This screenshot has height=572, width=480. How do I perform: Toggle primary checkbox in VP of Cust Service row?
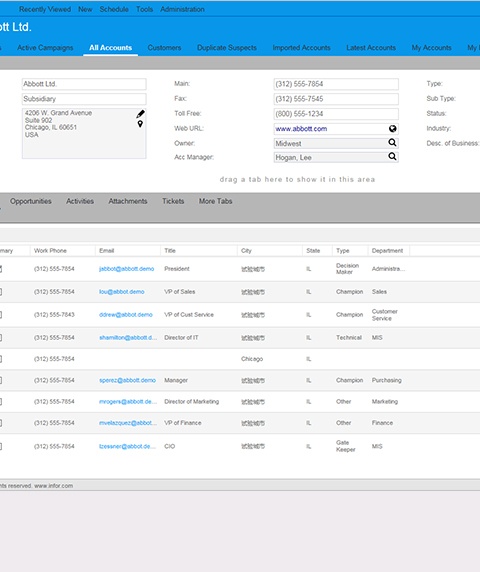[x=0, y=315]
